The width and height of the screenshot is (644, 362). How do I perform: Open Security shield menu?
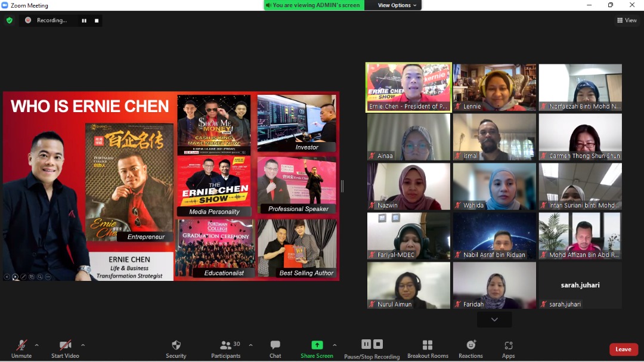tap(176, 349)
